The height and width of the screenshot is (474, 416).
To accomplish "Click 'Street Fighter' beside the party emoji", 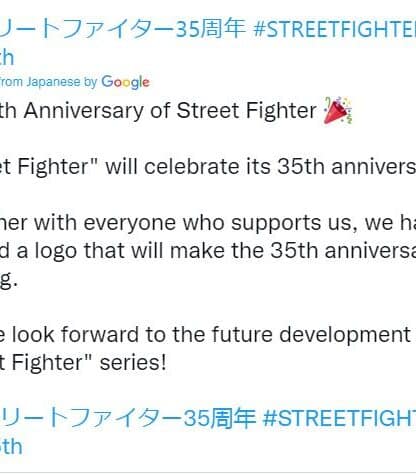I will tap(247, 110).
